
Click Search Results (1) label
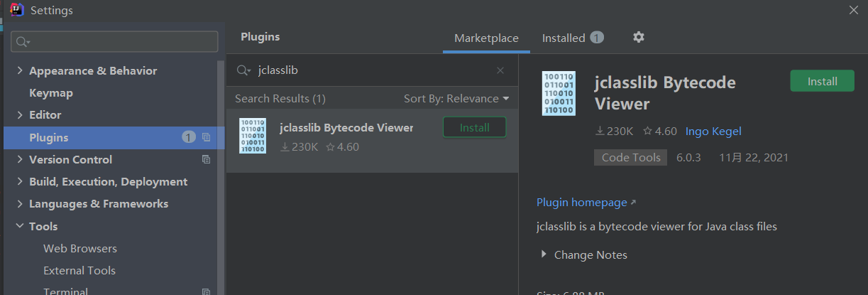coord(280,99)
